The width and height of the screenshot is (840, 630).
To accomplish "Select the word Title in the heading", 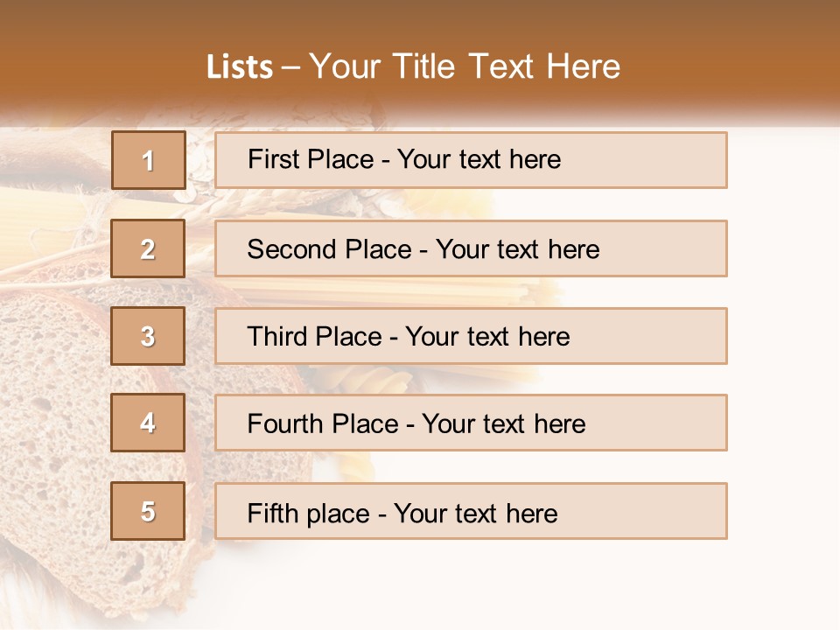I will pyautogui.click(x=423, y=67).
